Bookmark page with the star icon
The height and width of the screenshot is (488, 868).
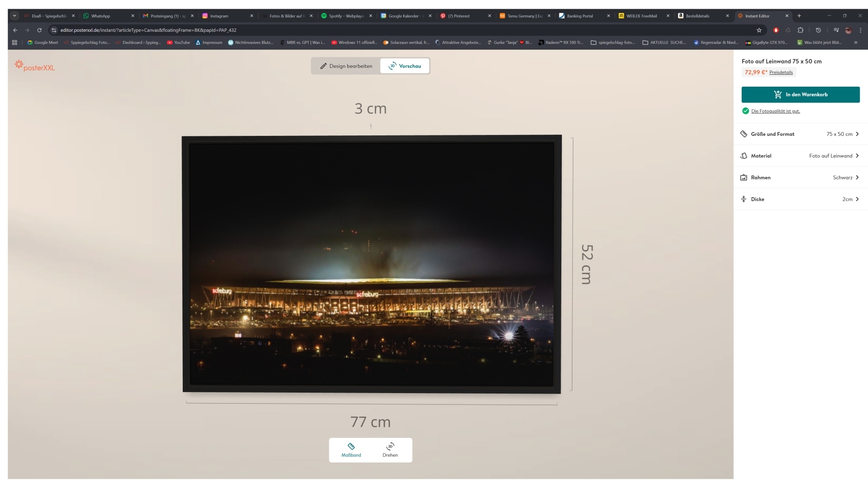tap(759, 30)
